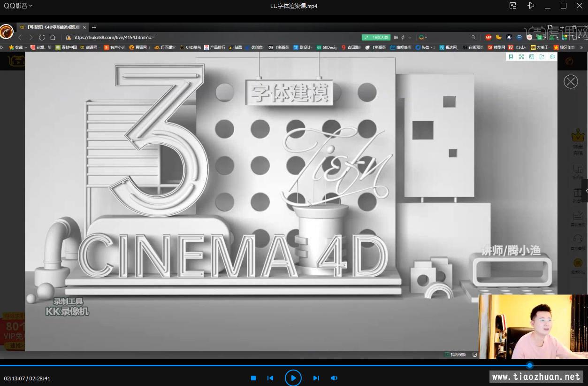Open the 致设计 bookmark

303,47
